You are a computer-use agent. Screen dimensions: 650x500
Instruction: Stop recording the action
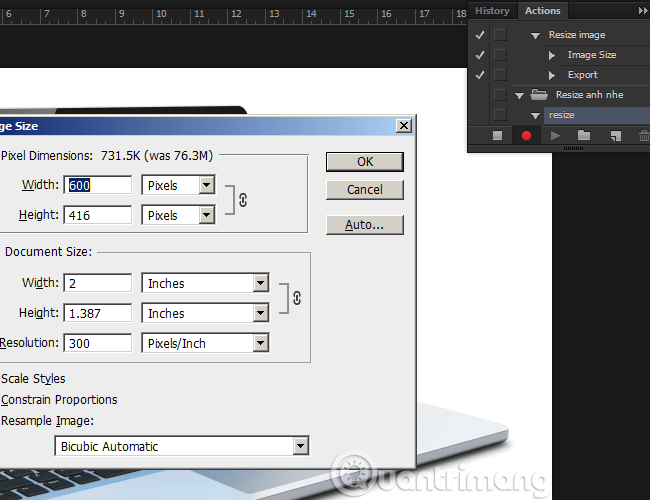(x=497, y=136)
